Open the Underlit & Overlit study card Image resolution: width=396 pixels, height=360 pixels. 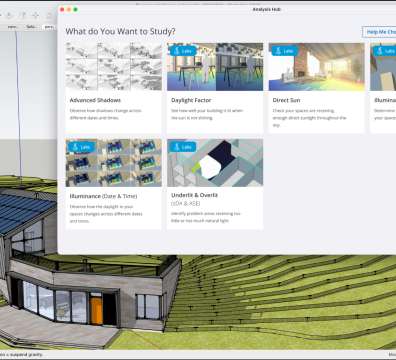215,184
